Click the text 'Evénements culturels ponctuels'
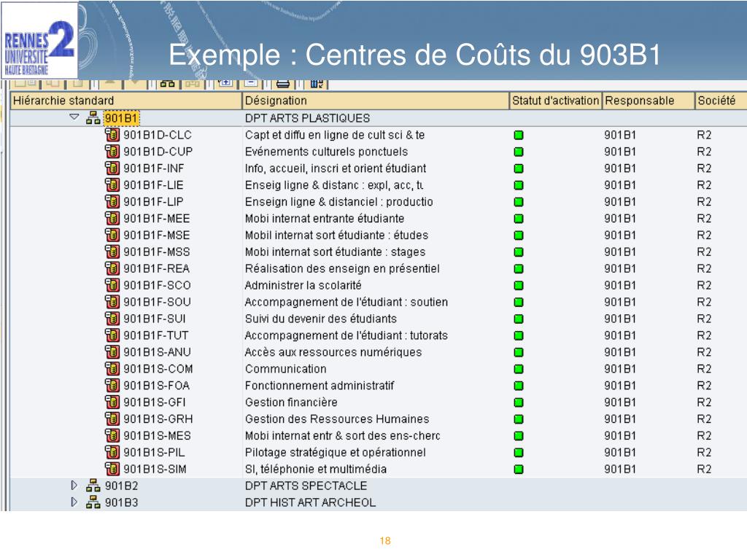This screenshot has width=747, height=560. point(326,152)
